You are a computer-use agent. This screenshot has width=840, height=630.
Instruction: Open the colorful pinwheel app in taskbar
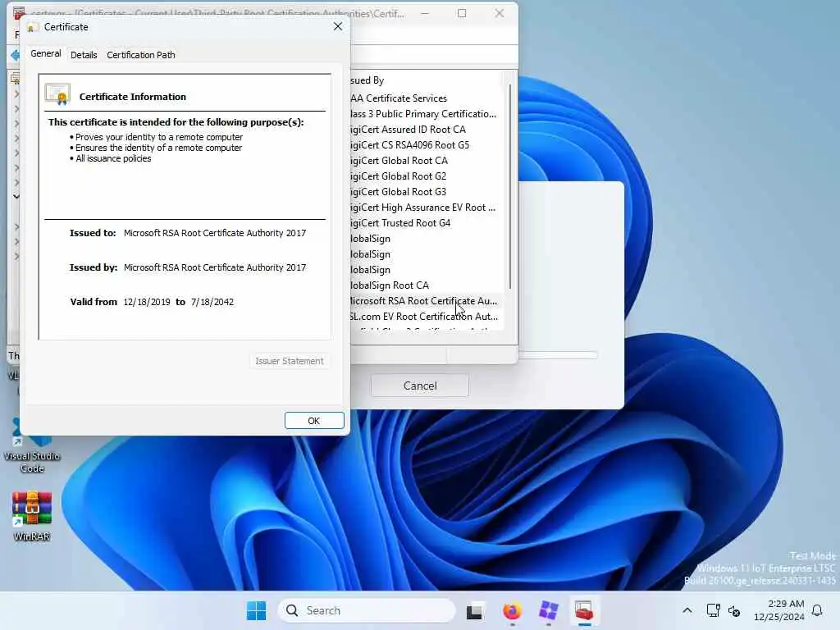point(548,610)
